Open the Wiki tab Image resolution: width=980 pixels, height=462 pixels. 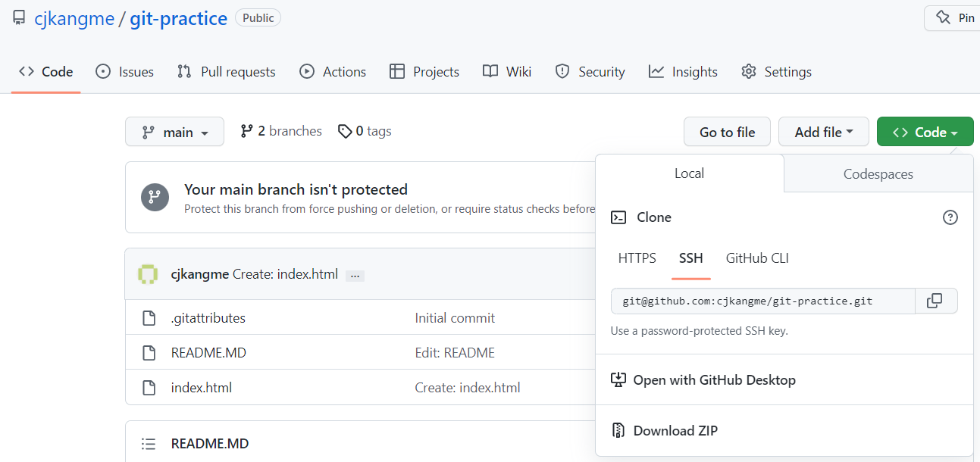507,72
